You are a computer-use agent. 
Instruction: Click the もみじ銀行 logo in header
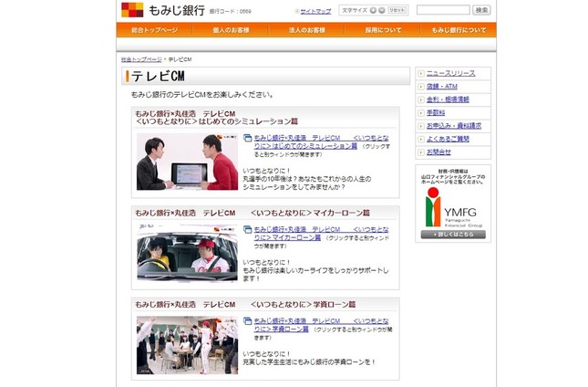tap(150, 10)
